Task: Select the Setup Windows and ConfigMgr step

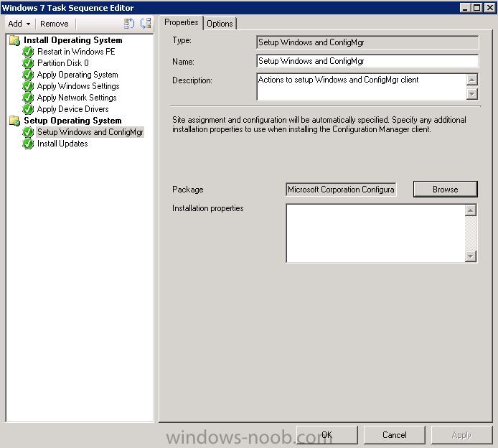Action: tap(90, 132)
